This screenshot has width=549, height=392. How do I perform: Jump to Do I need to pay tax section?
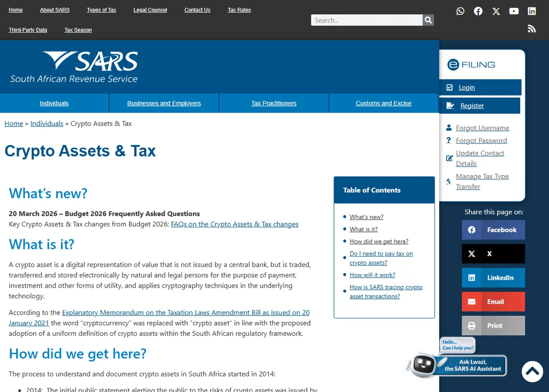pos(381,258)
